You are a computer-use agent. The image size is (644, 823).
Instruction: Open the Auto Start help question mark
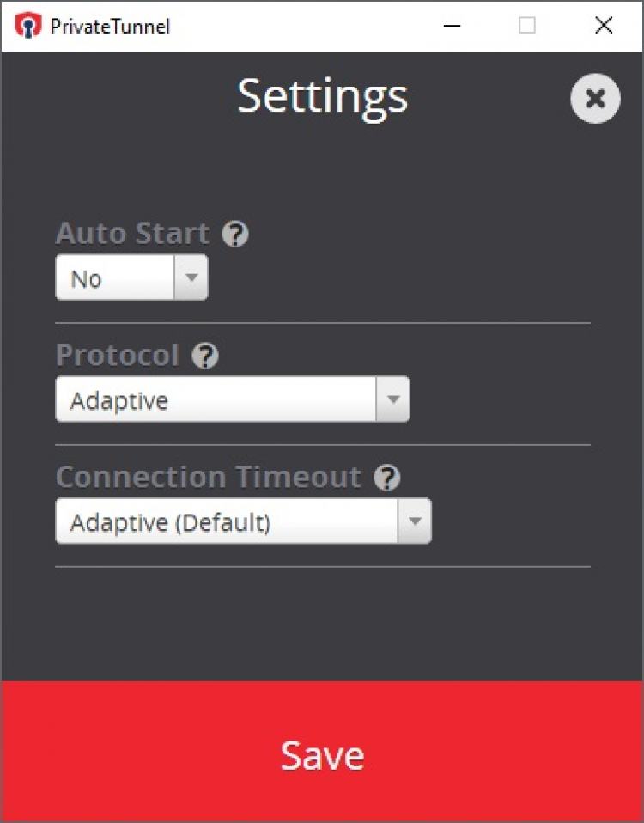[x=235, y=234]
